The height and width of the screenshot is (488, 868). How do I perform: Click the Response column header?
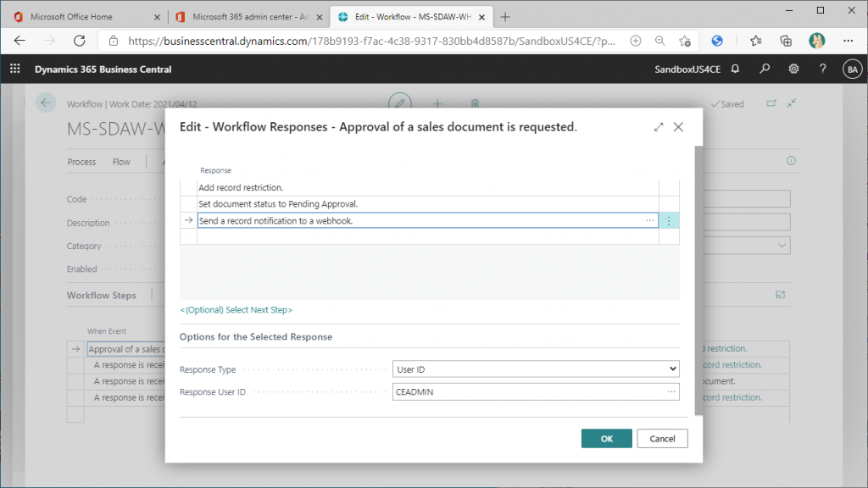[215, 170]
